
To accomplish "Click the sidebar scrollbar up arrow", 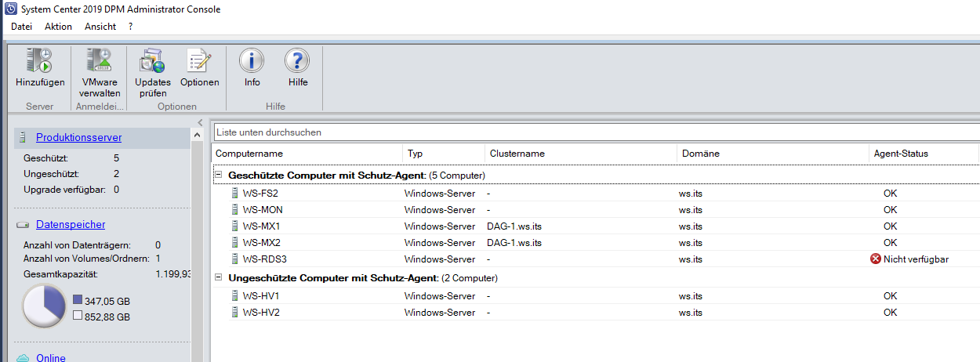I will (x=197, y=136).
